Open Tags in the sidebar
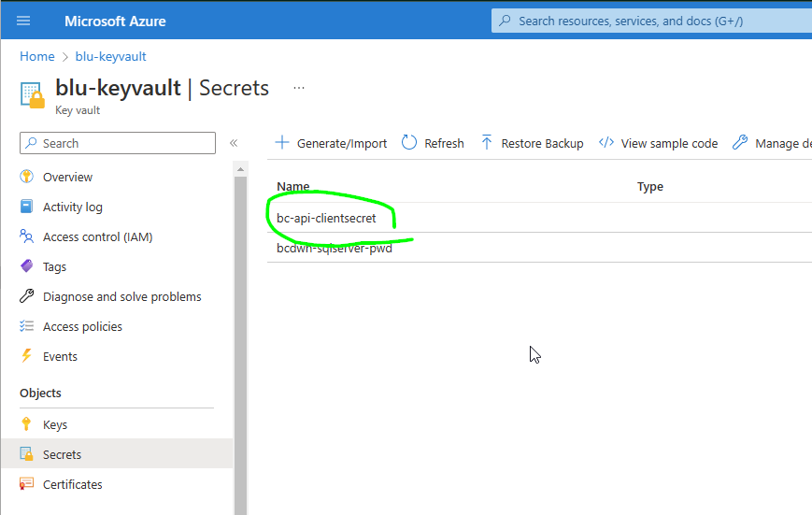812x515 pixels. [54, 266]
